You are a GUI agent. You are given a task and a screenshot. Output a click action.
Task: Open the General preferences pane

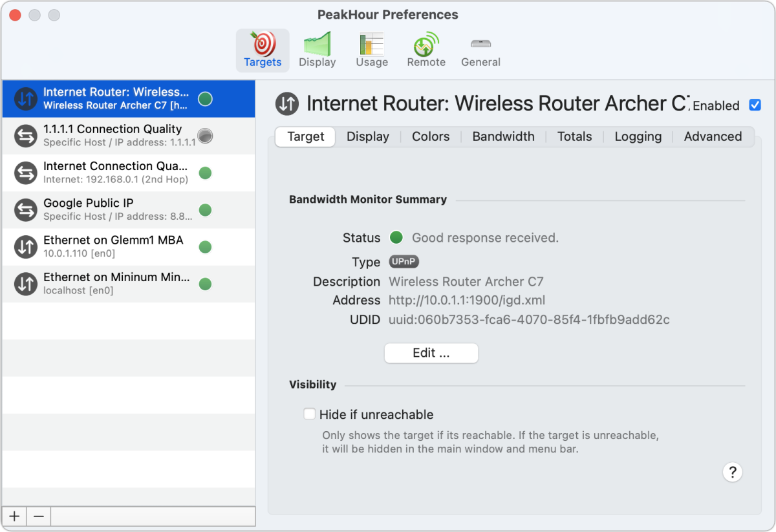click(x=480, y=50)
